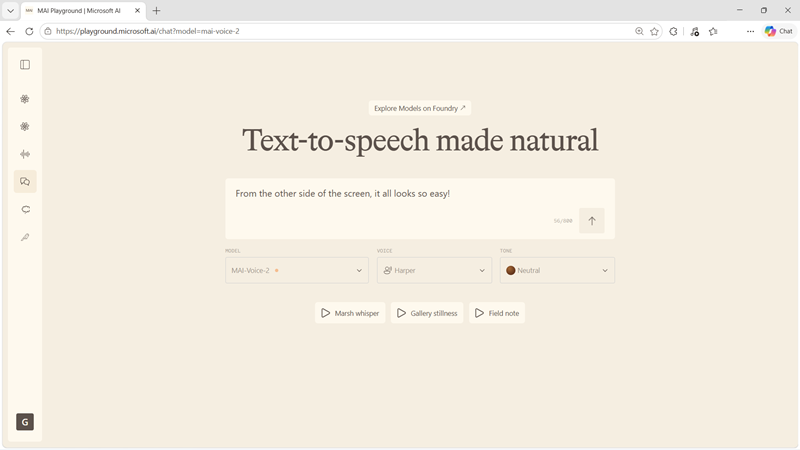Click inside the text-to-speech input box
This screenshot has width=800, height=450.
pos(420,209)
